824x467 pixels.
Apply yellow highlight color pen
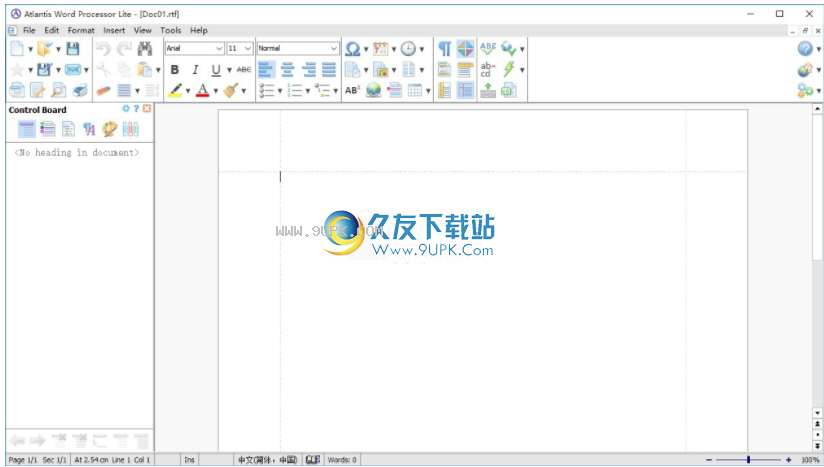click(175, 90)
